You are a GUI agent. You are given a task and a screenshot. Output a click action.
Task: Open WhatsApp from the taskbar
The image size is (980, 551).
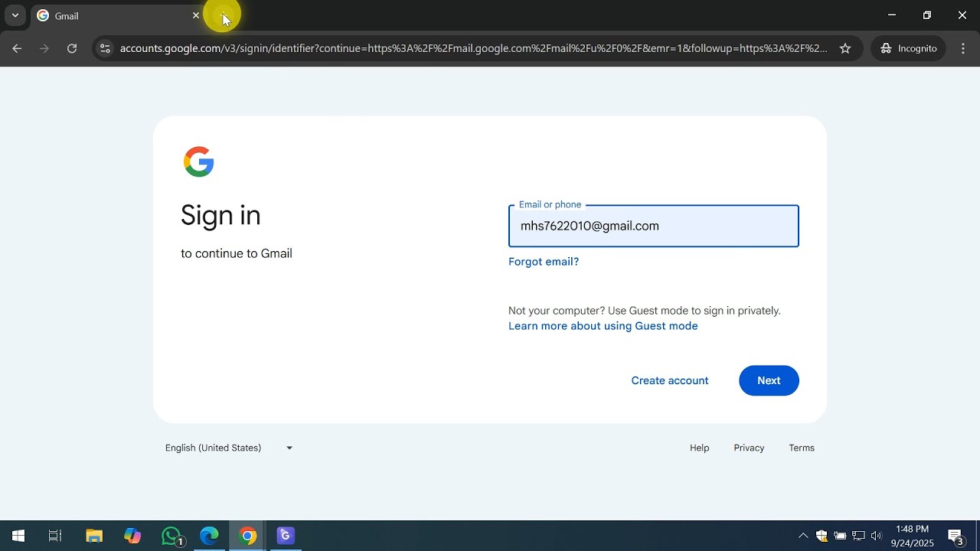point(171,536)
